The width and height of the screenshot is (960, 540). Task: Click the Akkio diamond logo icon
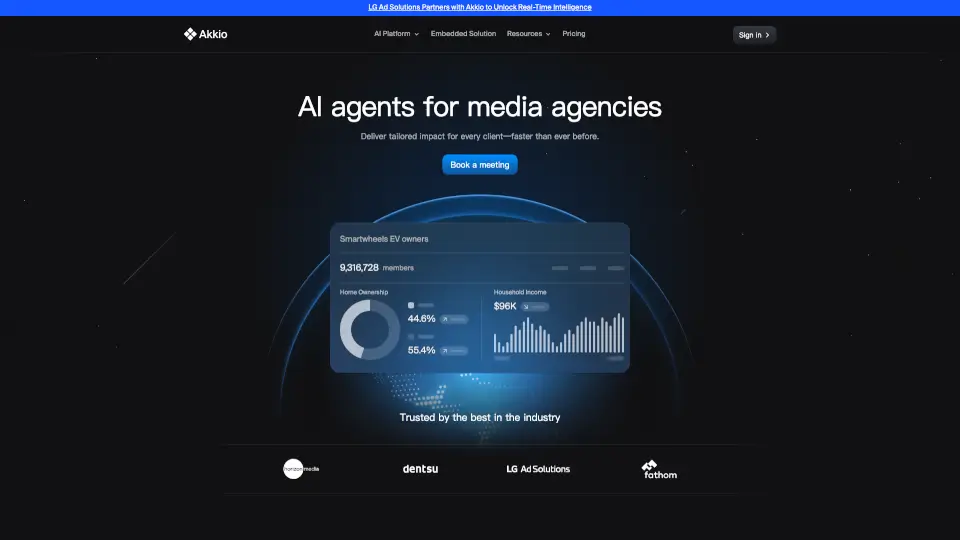(190, 34)
